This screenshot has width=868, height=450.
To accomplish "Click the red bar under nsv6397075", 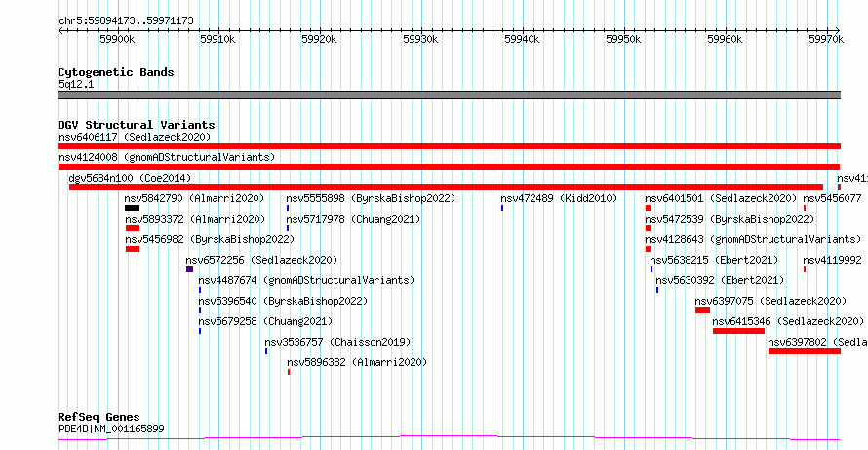I will coord(702,310).
